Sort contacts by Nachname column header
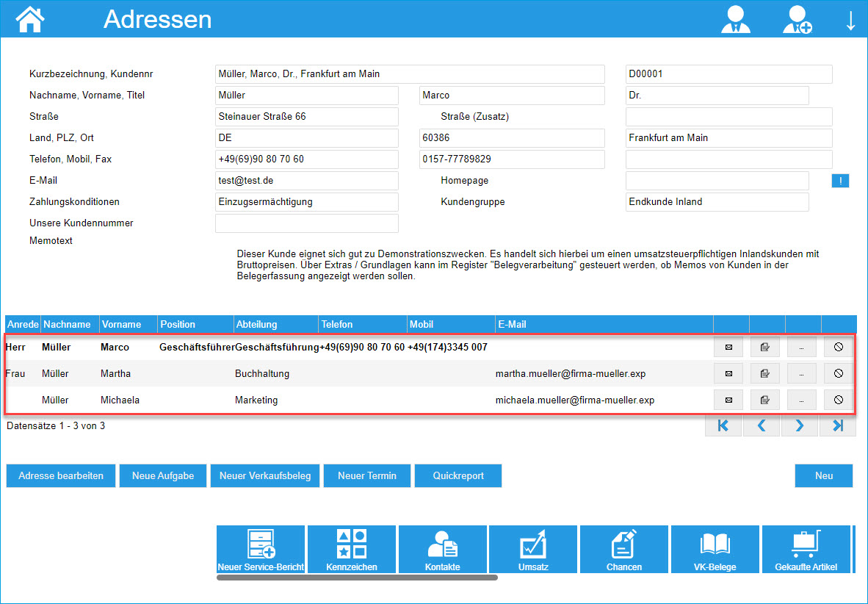This screenshot has height=604, width=868. [70, 325]
